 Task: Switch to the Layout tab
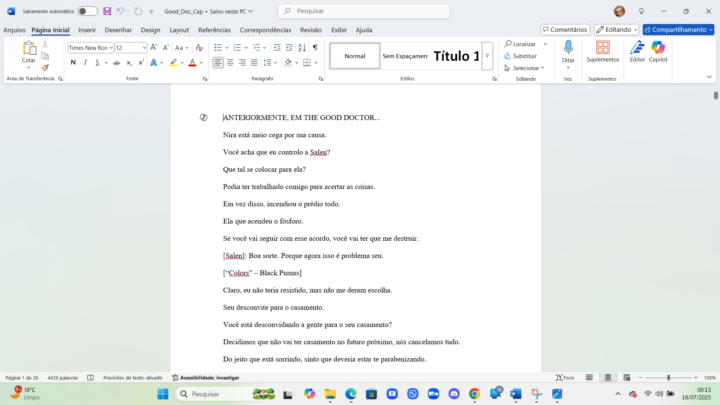(179, 30)
